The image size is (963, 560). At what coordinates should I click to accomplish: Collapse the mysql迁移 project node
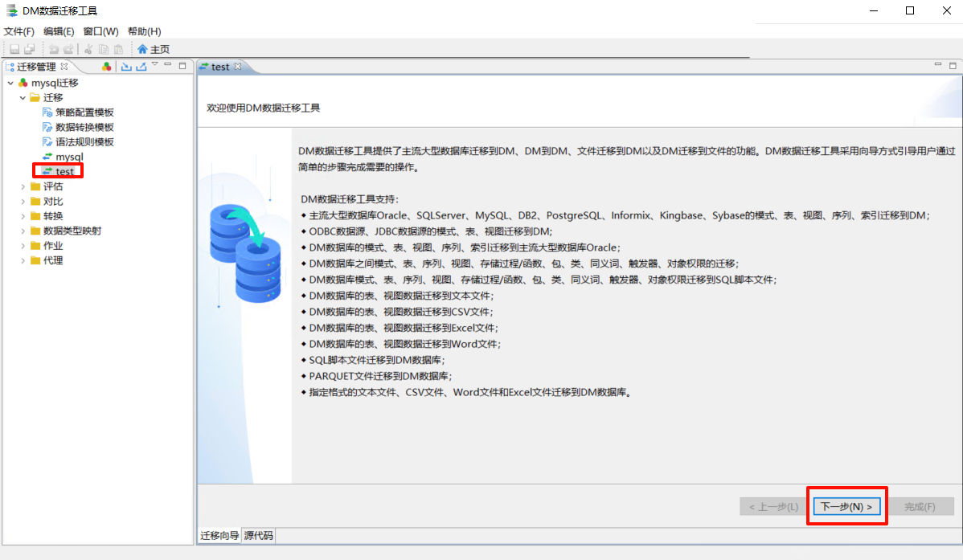tap(10, 83)
